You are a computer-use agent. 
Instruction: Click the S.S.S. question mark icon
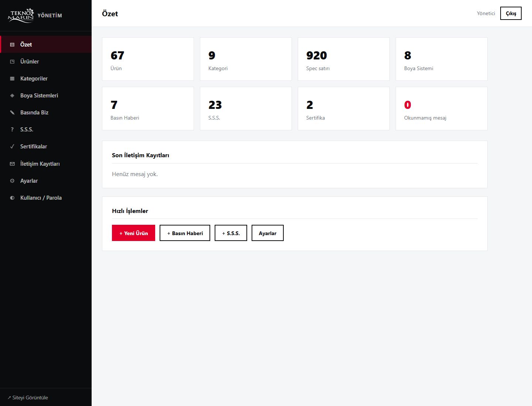12,130
